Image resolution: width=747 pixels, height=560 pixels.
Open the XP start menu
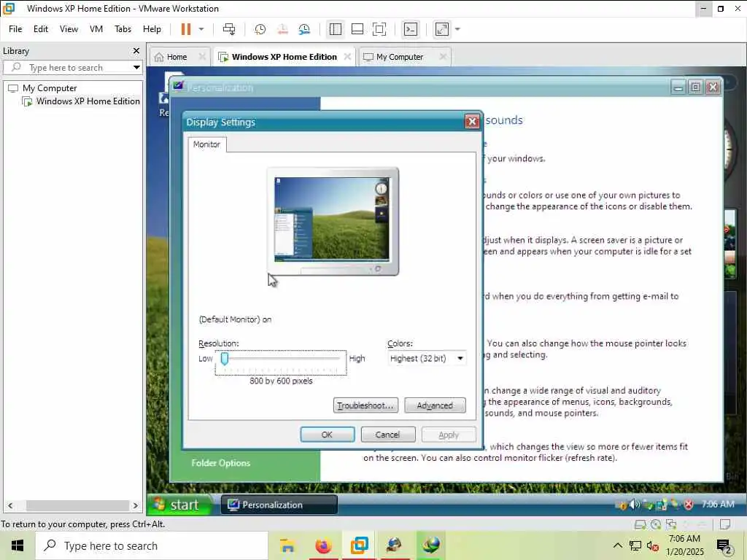pyautogui.click(x=179, y=505)
